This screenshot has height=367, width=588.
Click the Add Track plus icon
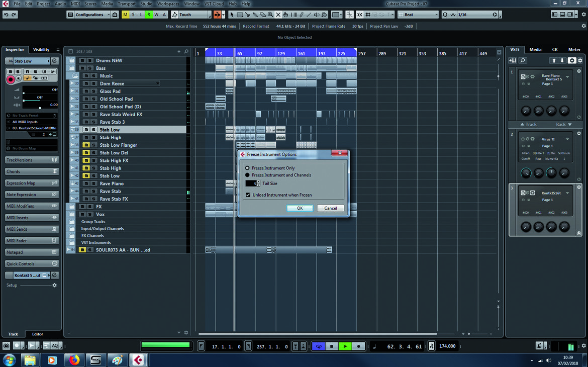pos(179,51)
